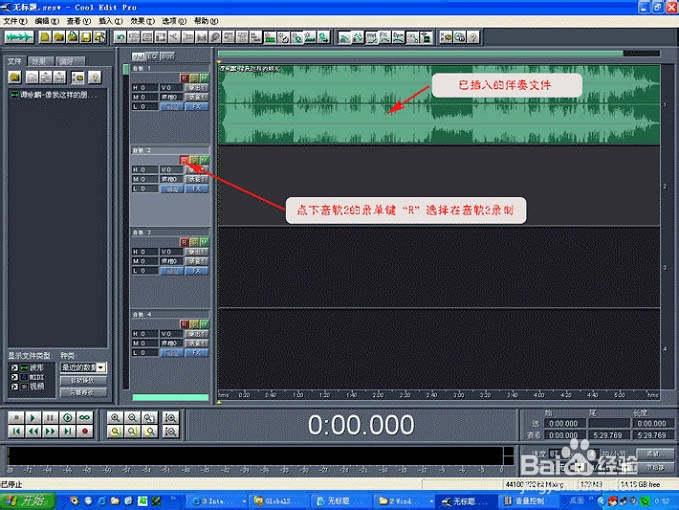Toggle the waveform file type checkbox
Image resolution: width=679 pixels, height=510 pixels.
[x=14, y=368]
